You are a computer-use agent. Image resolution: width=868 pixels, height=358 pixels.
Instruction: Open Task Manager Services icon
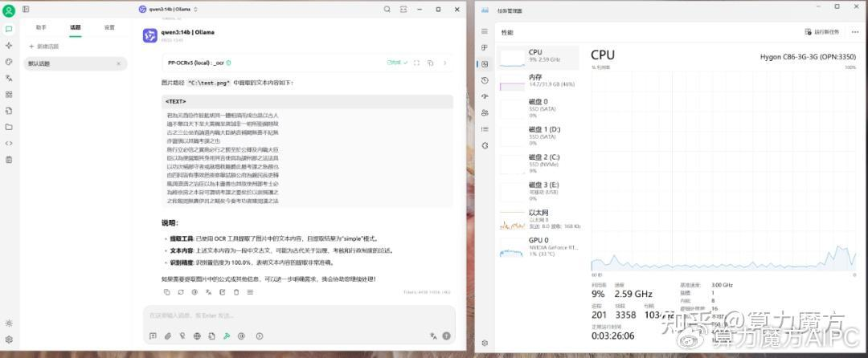tap(485, 146)
